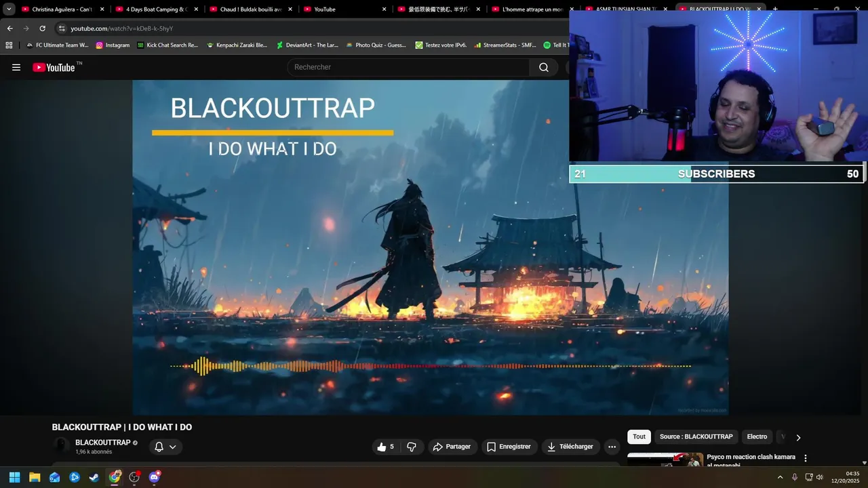Viewport: 868px width, 488px height.
Task: Open volume control in system tray
Action: (x=819, y=477)
